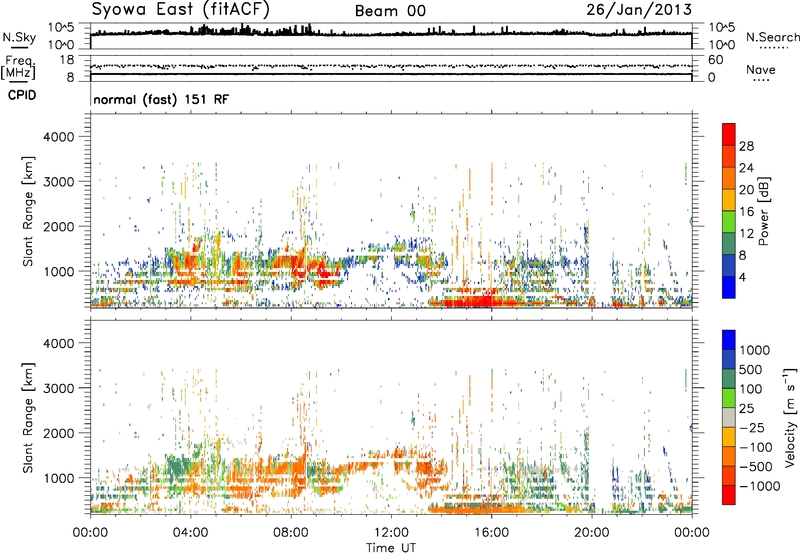Click the date '26/Jan/2013'

pos(639,9)
